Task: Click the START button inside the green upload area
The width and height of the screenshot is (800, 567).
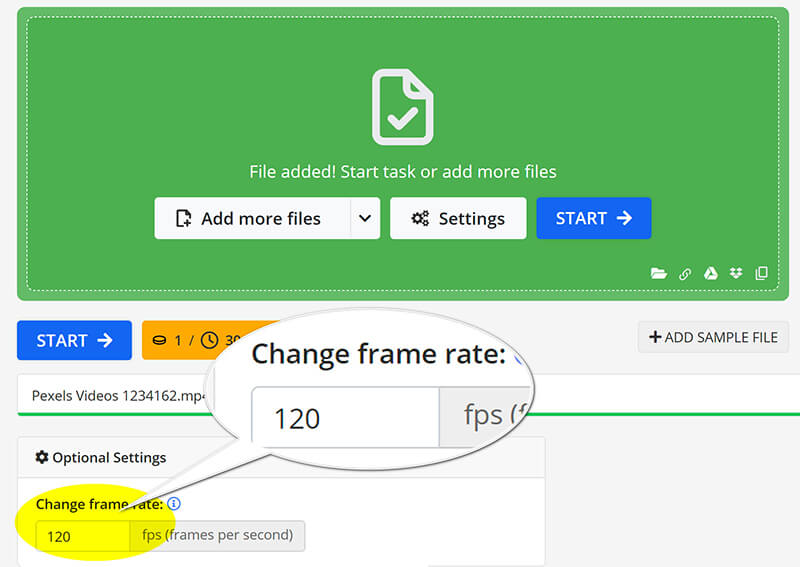Action: (x=594, y=218)
